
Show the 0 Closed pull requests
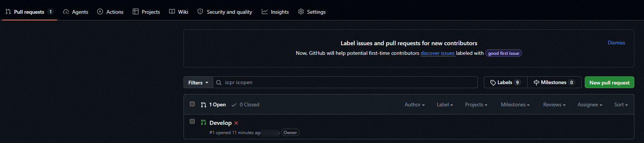tap(245, 105)
